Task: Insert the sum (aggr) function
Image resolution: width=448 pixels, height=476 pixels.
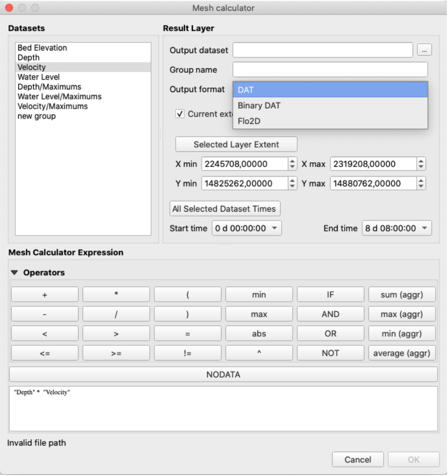Action: (x=402, y=294)
